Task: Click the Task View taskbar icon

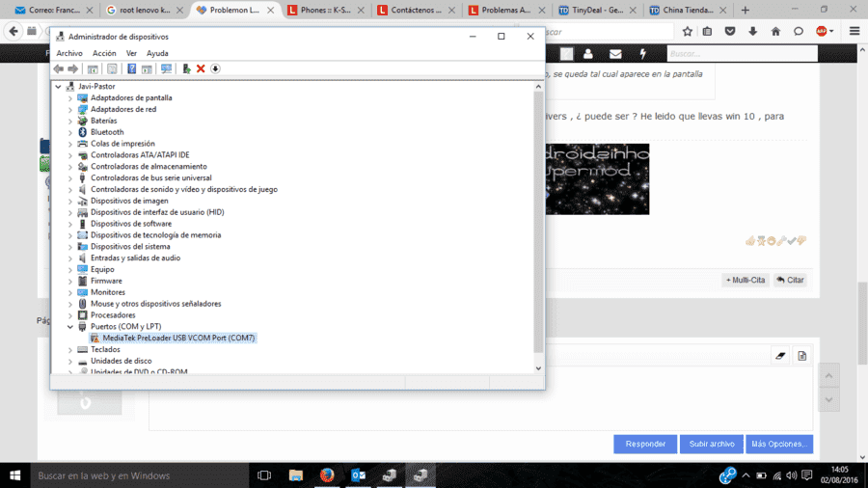Action: (264, 475)
